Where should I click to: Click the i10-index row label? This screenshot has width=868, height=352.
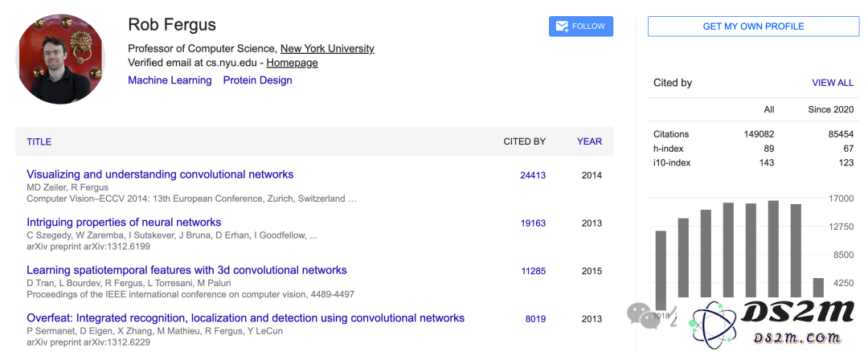(x=672, y=162)
